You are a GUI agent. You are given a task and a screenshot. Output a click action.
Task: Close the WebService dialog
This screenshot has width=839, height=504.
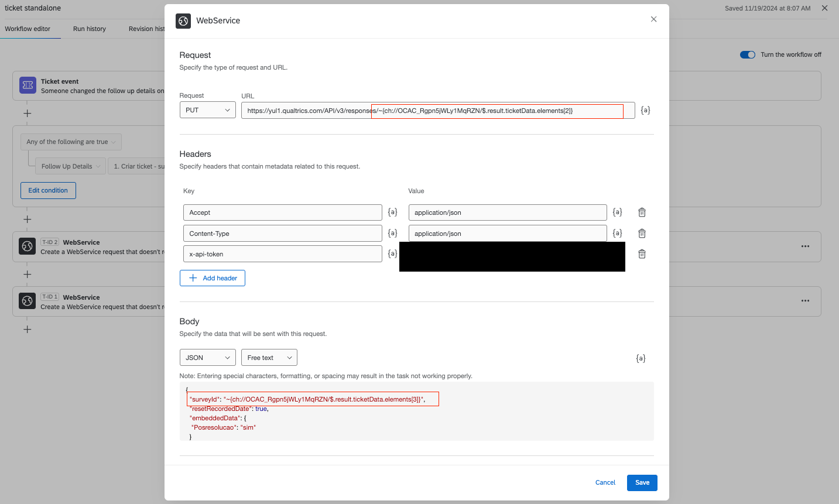(653, 19)
